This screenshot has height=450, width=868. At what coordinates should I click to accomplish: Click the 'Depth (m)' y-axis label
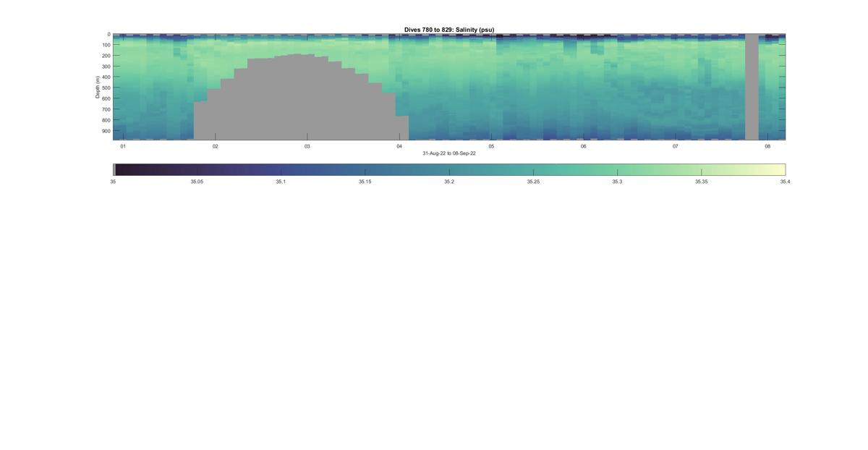click(x=97, y=88)
